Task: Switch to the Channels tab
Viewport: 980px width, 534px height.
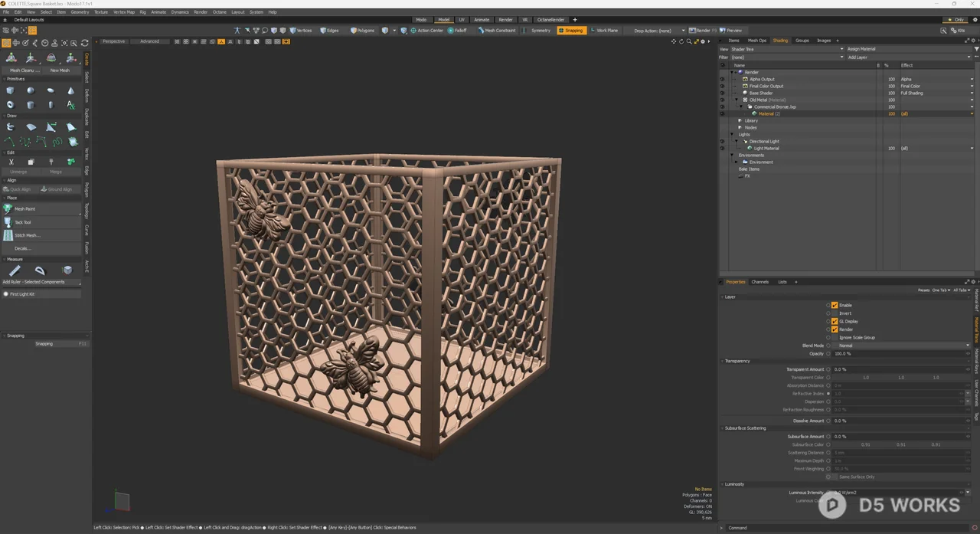Action: [759, 282]
